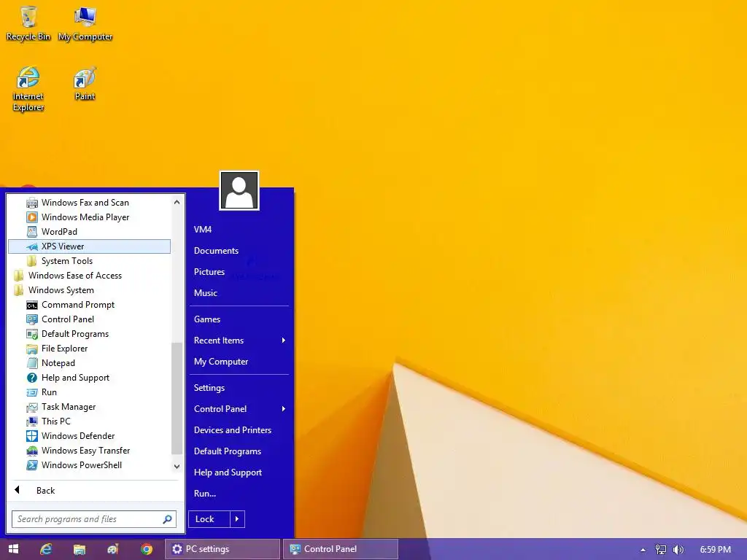Open Games from Start menu
The height and width of the screenshot is (560, 747).
(207, 319)
